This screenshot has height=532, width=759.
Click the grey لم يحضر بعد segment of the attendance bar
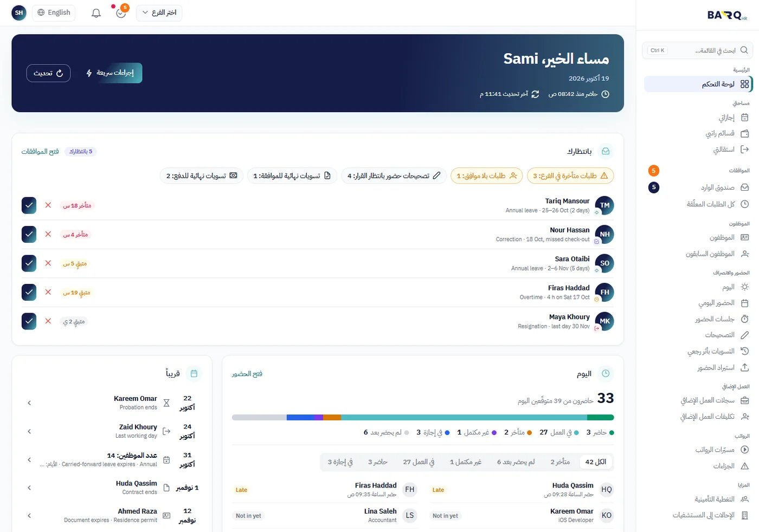[259, 418]
